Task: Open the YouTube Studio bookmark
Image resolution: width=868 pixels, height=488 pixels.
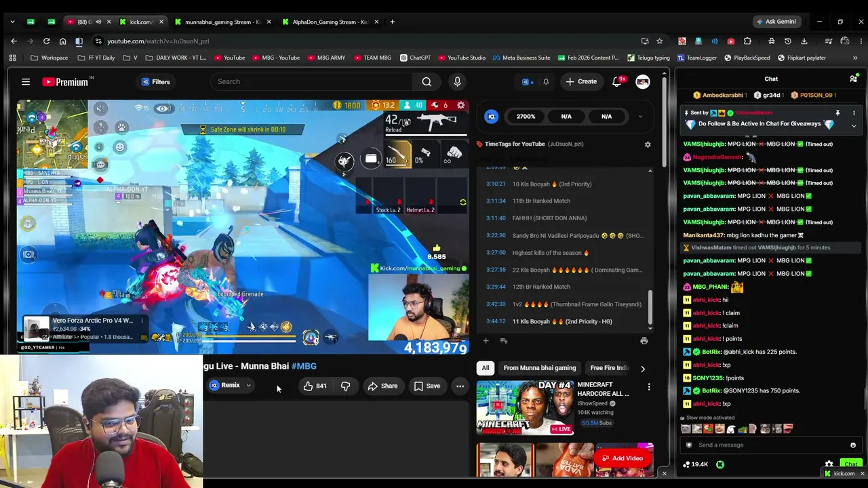Action: (x=462, y=58)
